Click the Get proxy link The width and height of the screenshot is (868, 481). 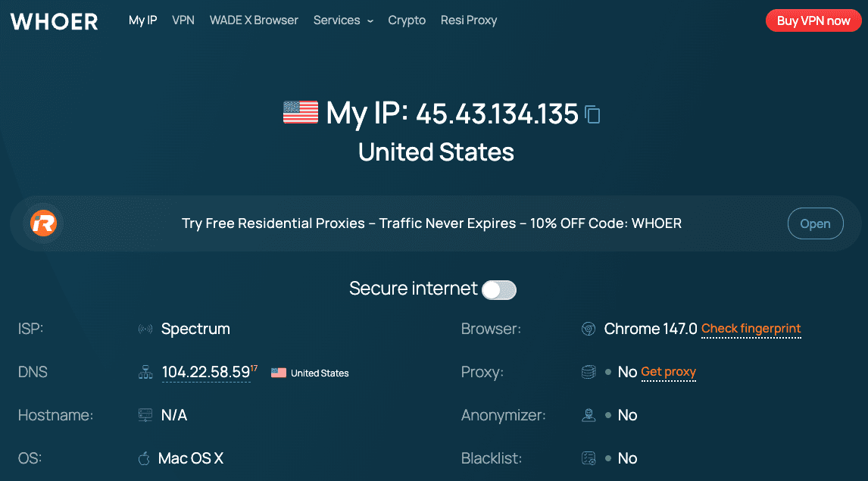669,372
